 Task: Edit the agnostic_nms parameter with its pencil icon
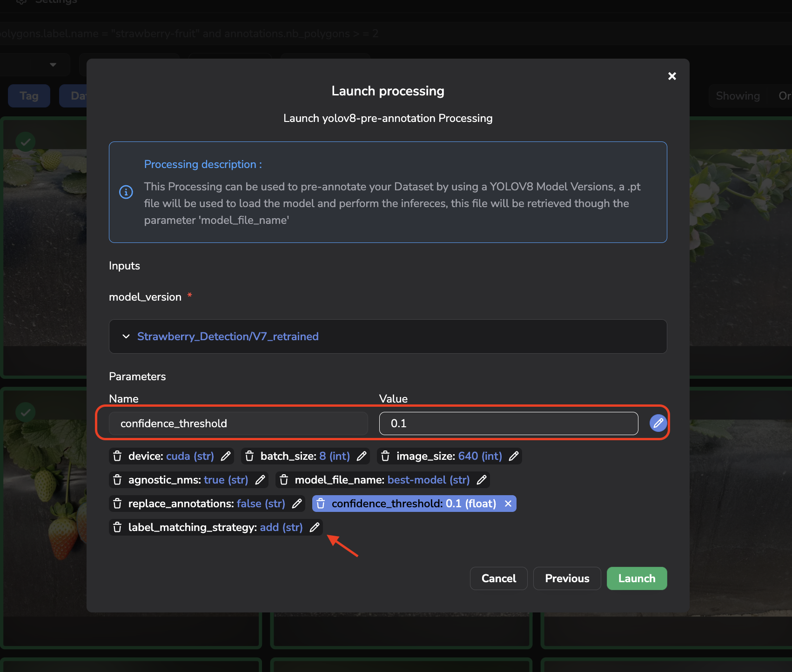click(260, 480)
